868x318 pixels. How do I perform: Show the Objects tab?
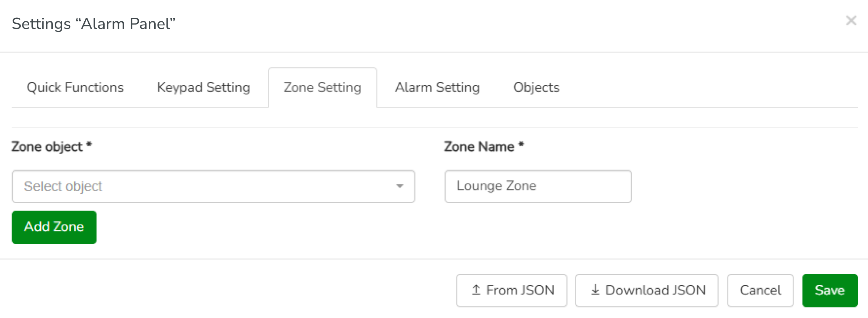(x=536, y=87)
